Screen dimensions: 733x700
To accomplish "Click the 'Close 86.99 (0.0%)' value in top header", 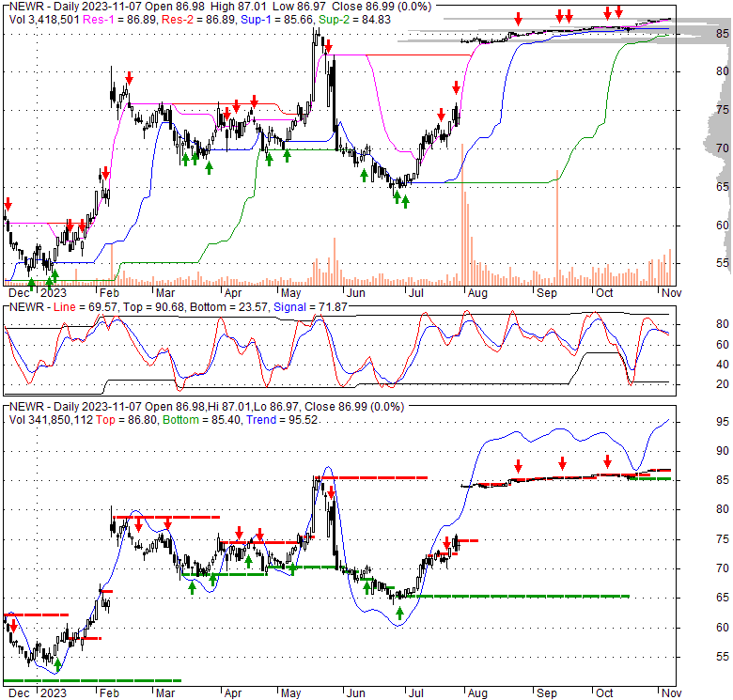I will click(382, 7).
